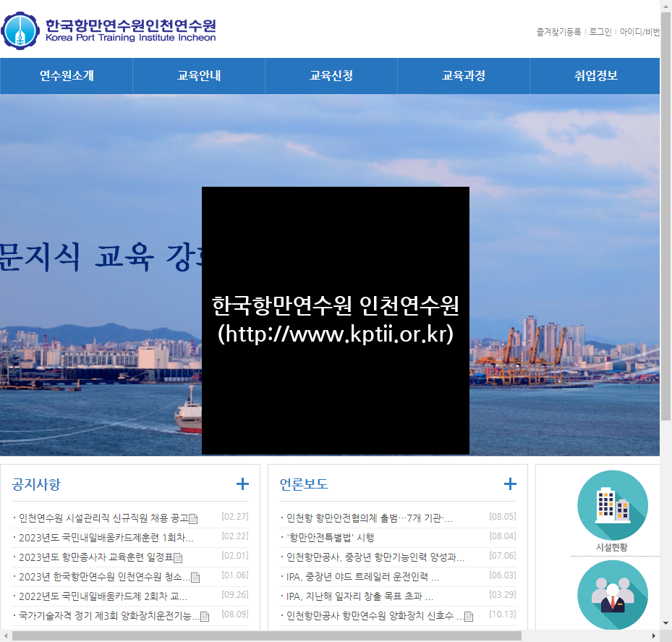Screen dimensions: 672x642
Task: Click attachment icon on 양화장치운전기능 notice
Action: tap(205, 616)
